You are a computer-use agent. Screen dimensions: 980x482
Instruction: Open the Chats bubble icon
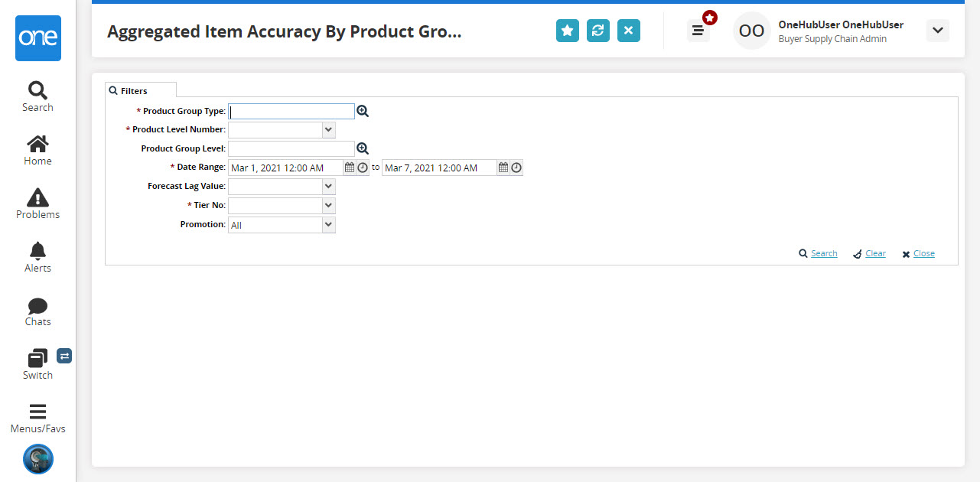pyautogui.click(x=37, y=305)
